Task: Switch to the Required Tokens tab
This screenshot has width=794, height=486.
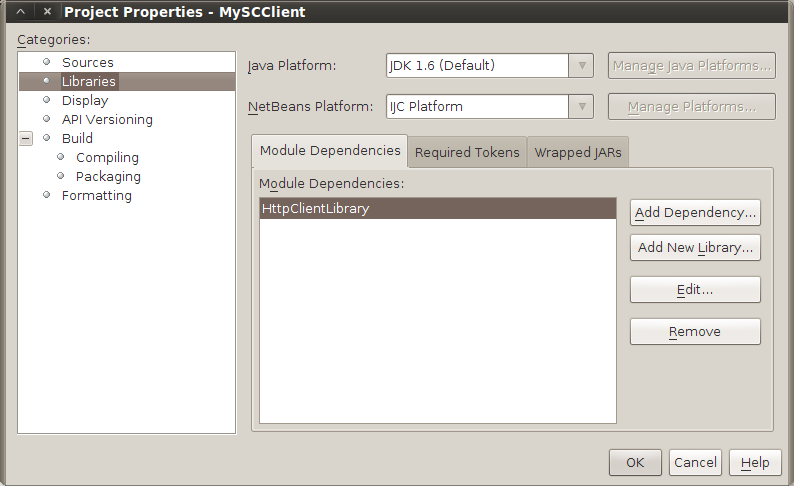Action: [x=467, y=152]
